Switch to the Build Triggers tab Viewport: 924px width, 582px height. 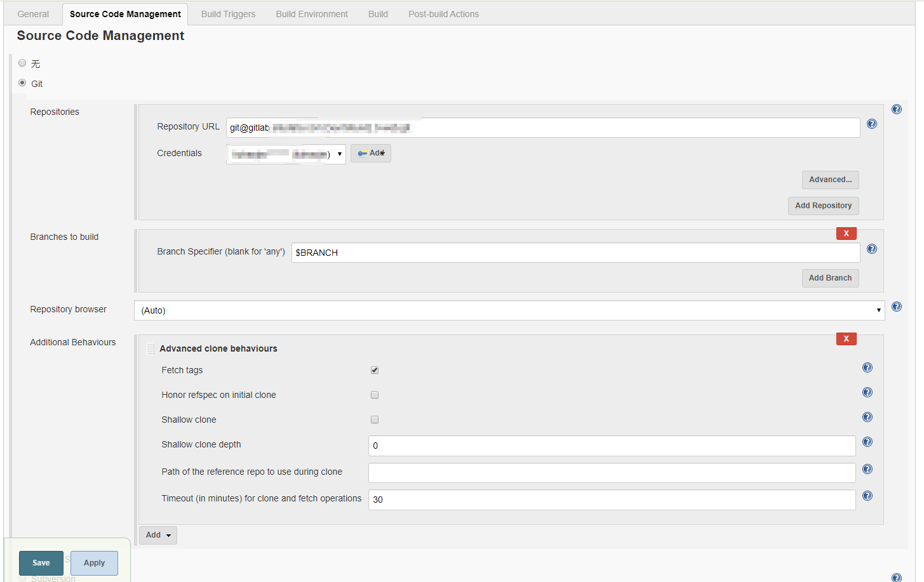pyautogui.click(x=228, y=14)
